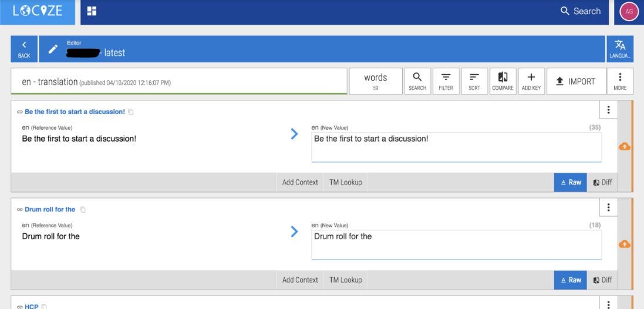Add Context to 'Drum roll' entry

(300, 280)
